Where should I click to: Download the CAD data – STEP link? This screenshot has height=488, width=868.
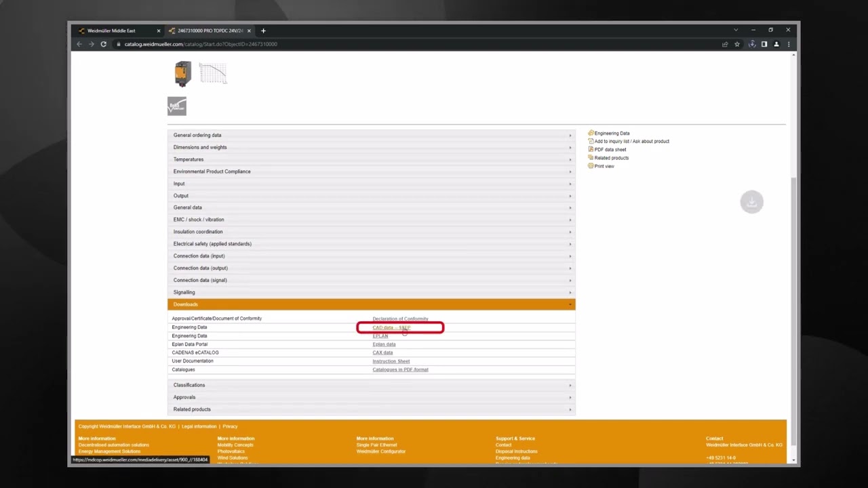coord(391,327)
